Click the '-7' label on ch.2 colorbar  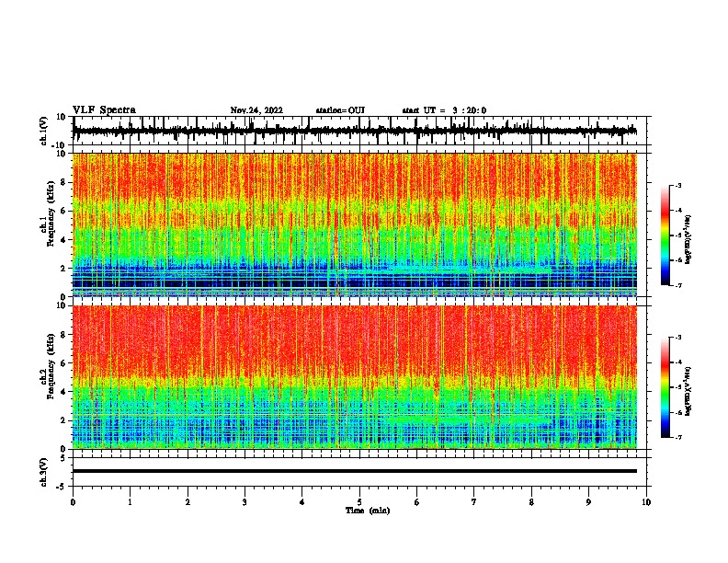(677, 437)
